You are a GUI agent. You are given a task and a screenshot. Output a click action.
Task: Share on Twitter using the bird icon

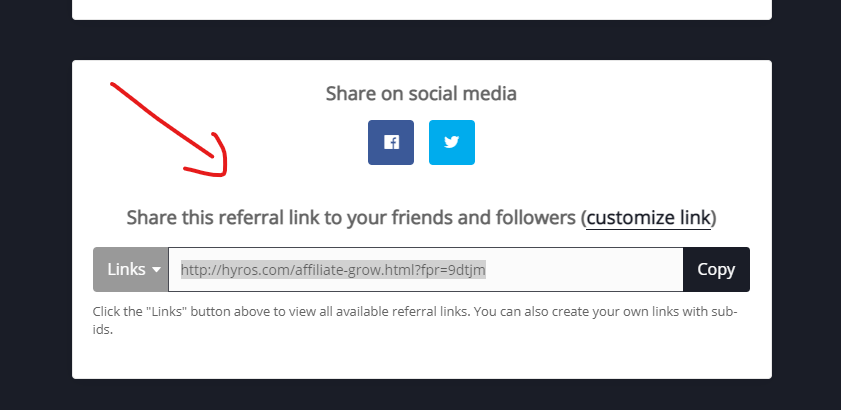coord(452,142)
